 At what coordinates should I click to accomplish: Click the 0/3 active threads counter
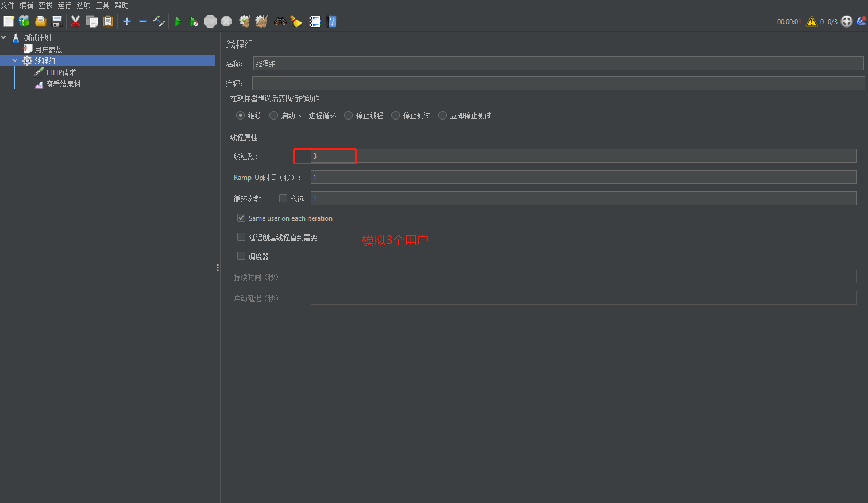[832, 22]
